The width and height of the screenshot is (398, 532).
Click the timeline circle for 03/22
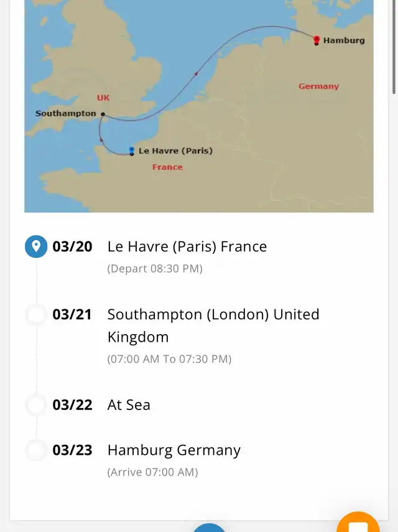point(36,405)
